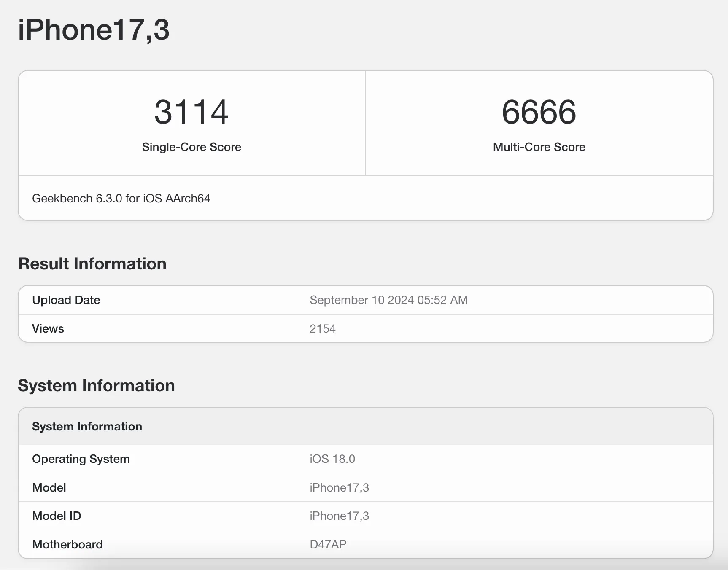This screenshot has width=728, height=570.
Task: Click the Views row label
Action: (48, 328)
